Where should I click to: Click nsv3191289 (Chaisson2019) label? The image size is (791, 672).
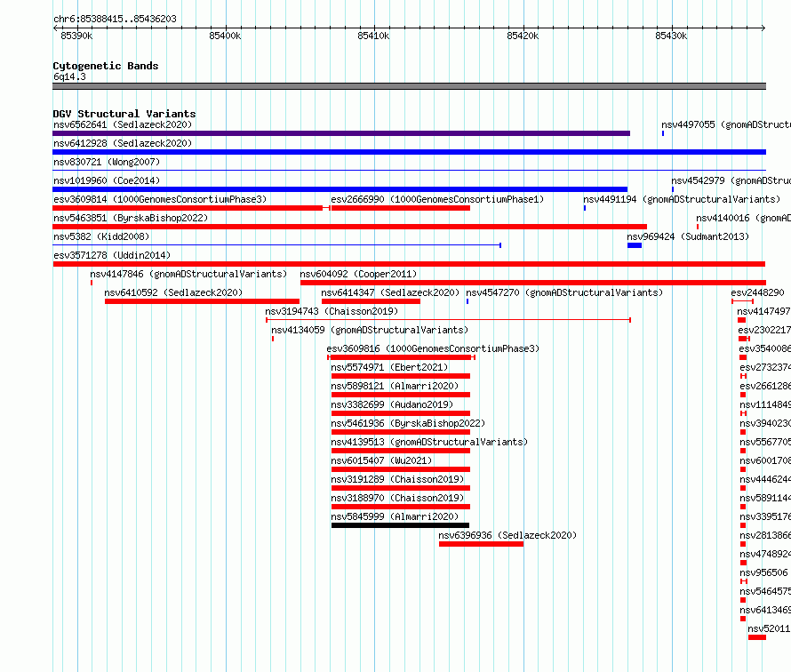pyautogui.click(x=397, y=479)
